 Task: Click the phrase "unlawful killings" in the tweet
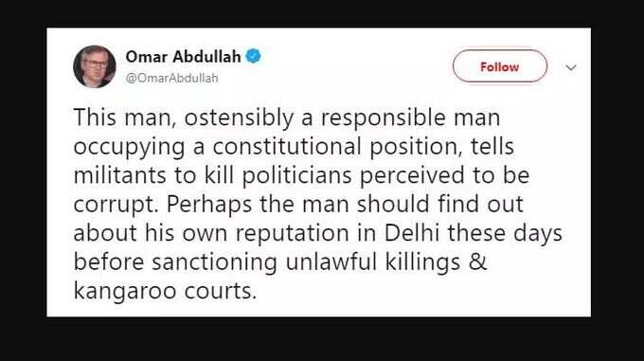tap(373, 262)
